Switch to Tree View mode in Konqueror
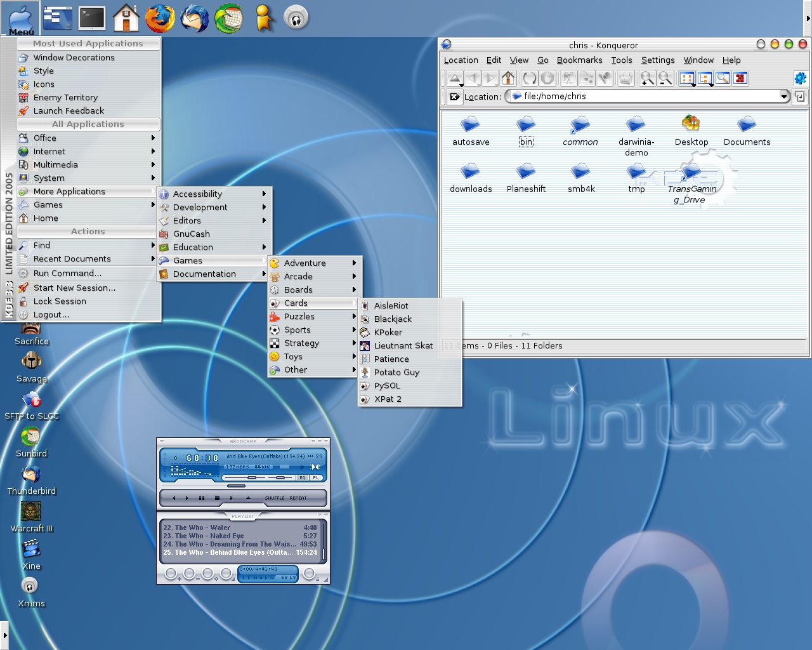The width and height of the screenshot is (812, 650). 705,78
